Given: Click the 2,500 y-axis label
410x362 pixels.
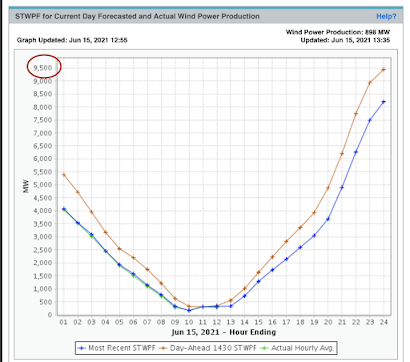Looking at the screenshot, I should tap(42, 250).
